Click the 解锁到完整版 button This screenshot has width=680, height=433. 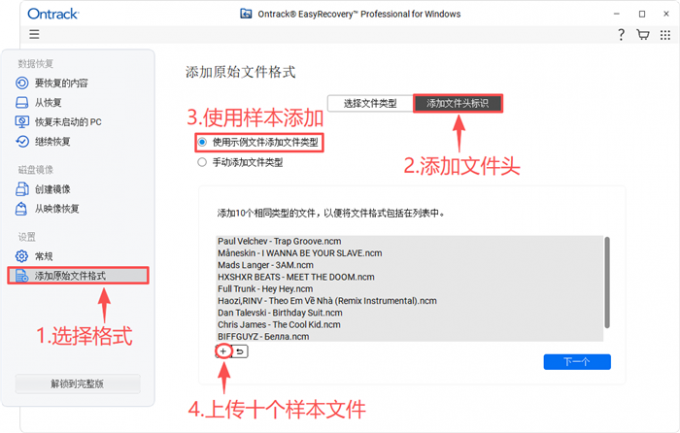point(78,384)
